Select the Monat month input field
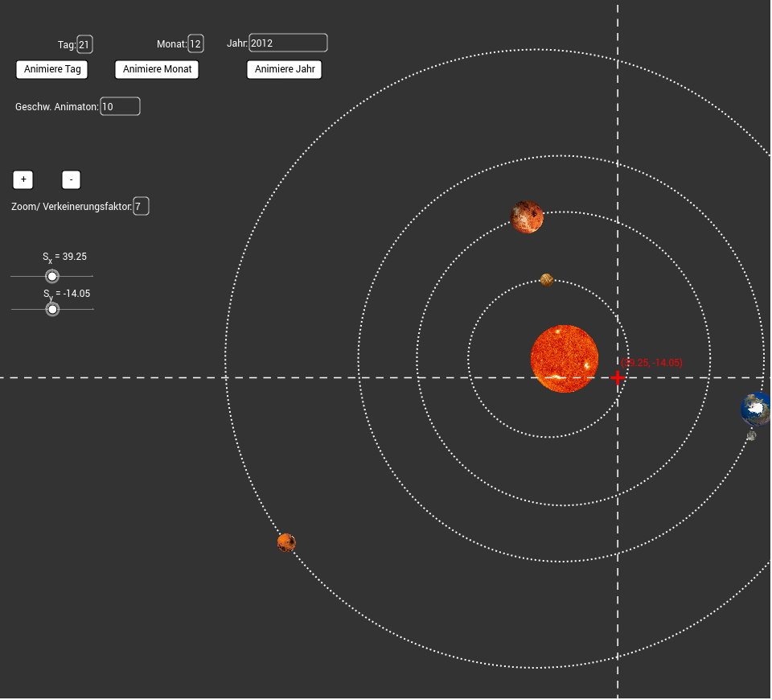Viewport: 772px width, 700px height. tap(196, 43)
